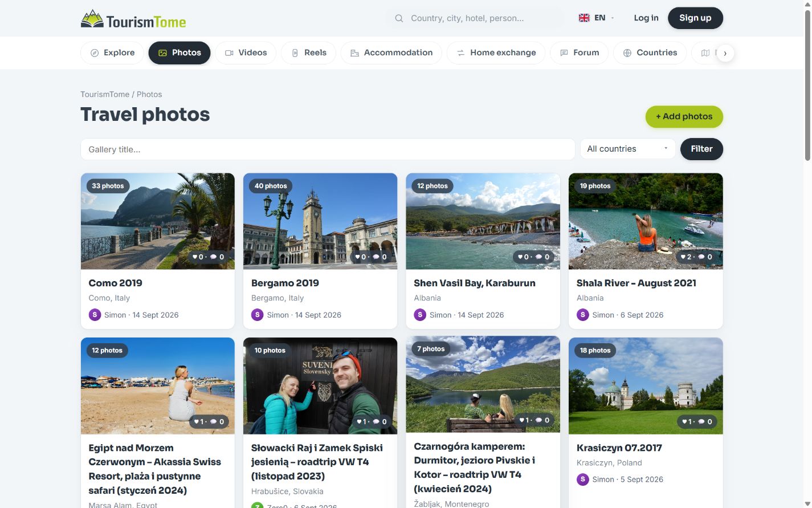This screenshot has width=812, height=508.
Task: Open the Countries tab
Action: pyautogui.click(x=650, y=53)
